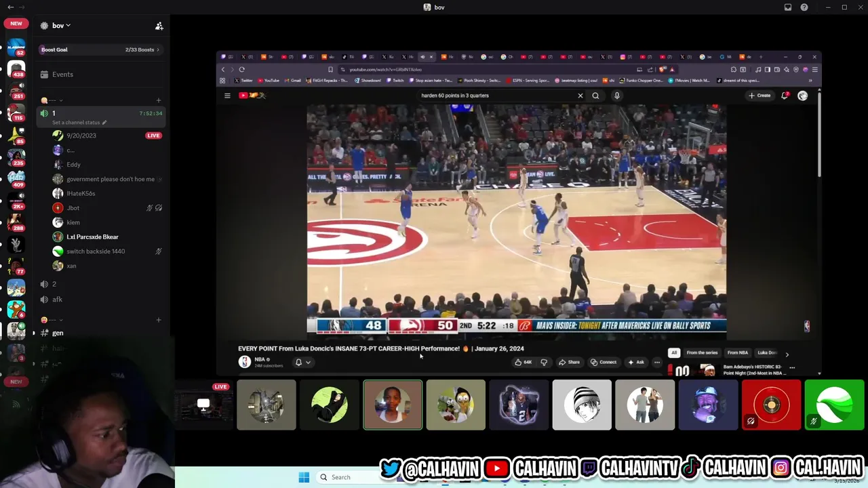Open server icon with 409 badge

[x=16, y=178]
